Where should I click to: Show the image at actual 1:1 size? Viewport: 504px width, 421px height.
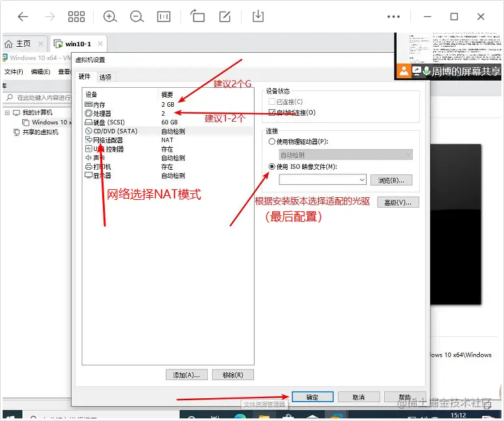(x=163, y=16)
